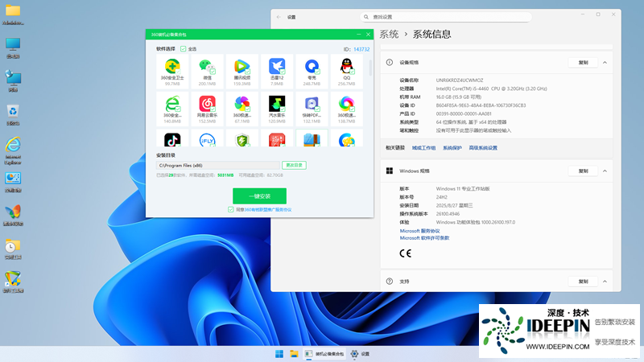Viewport: 644px width, 362px height.
Task: Copy device specs with 复制 button
Action: click(x=583, y=63)
